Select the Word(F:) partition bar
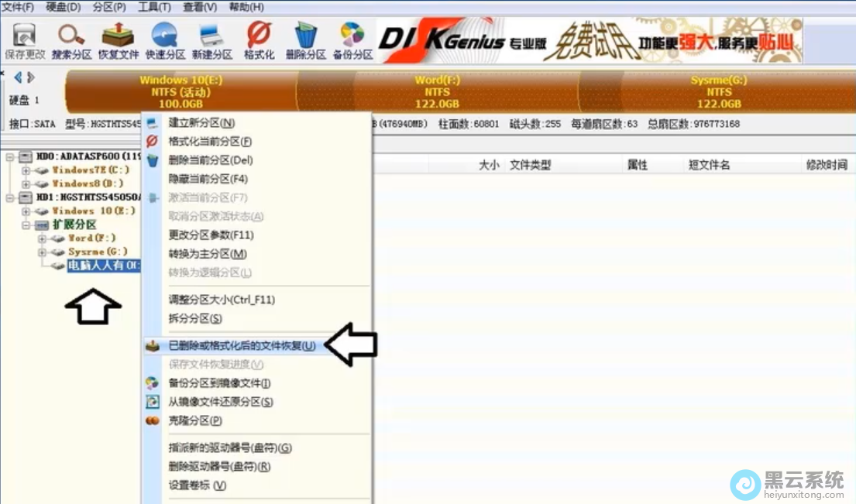The width and height of the screenshot is (856, 504). coord(436,91)
